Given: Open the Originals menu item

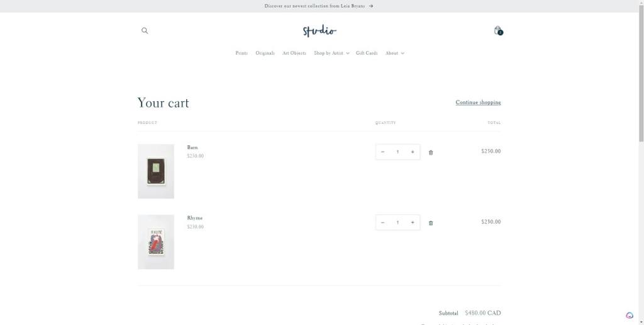Looking at the screenshot, I should tap(265, 53).
